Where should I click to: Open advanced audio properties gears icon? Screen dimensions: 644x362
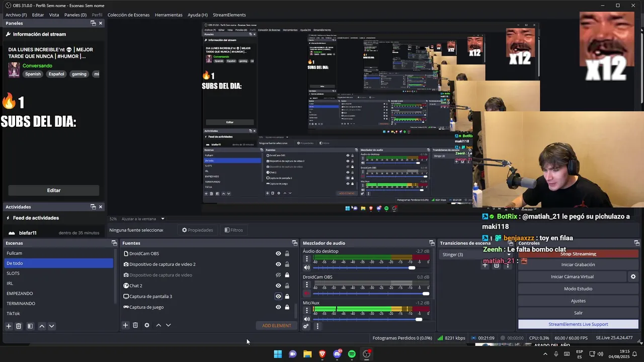[x=306, y=326]
